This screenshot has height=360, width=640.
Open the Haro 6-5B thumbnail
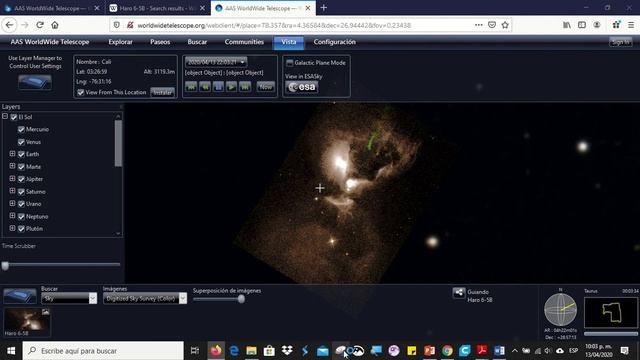27,320
